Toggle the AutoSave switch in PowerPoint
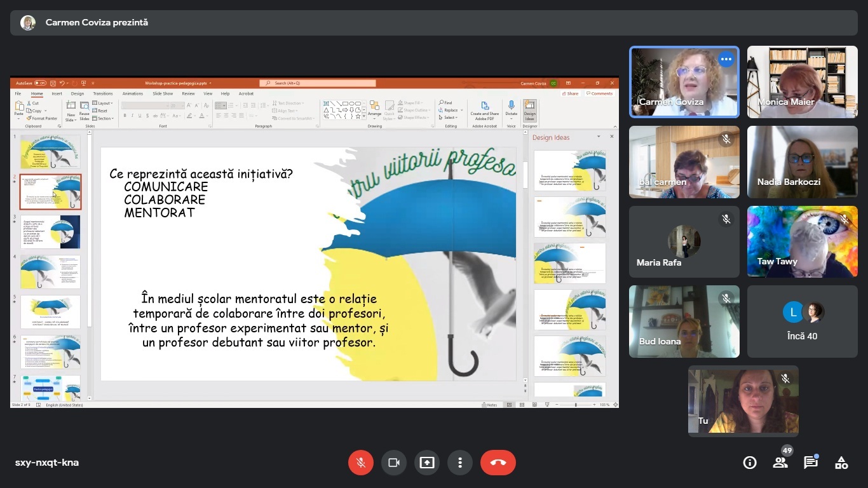The image size is (868, 488). (40, 83)
